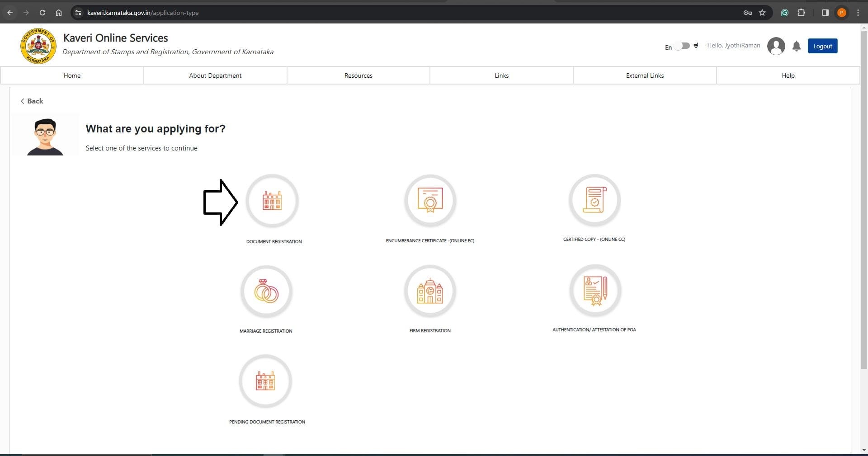
Task: Select Authentication/Attestation of POA icon
Action: (x=595, y=291)
